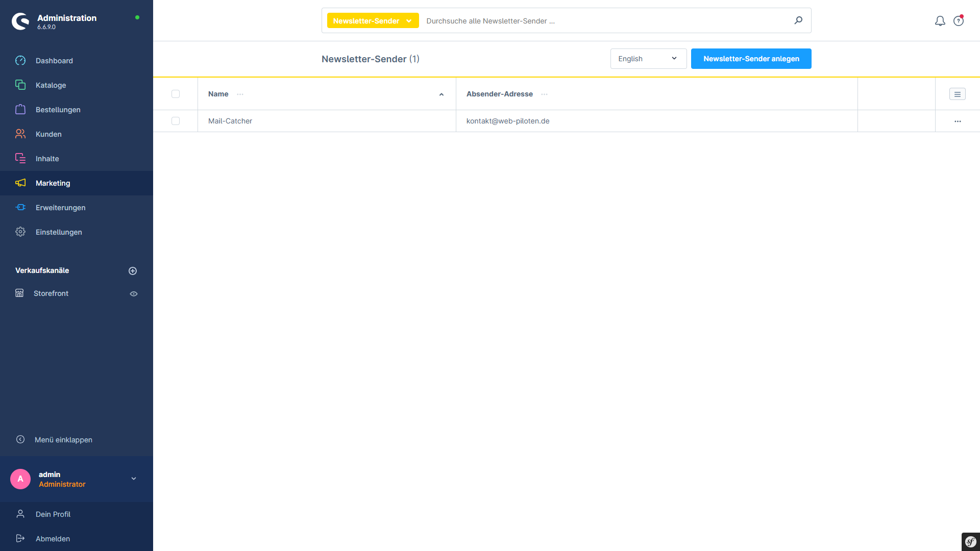Select all rows checkbox in header
Viewport: 980px width, 551px height.
(176, 94)
